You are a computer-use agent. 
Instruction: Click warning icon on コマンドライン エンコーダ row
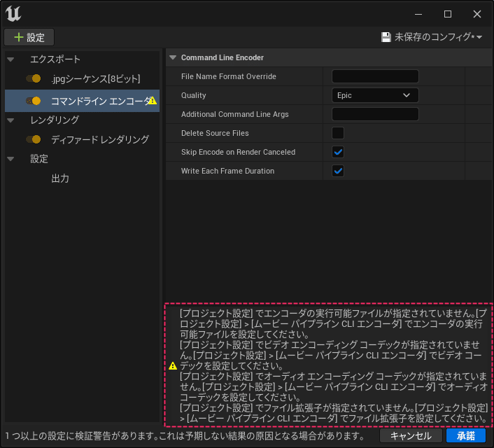[153, 101]
